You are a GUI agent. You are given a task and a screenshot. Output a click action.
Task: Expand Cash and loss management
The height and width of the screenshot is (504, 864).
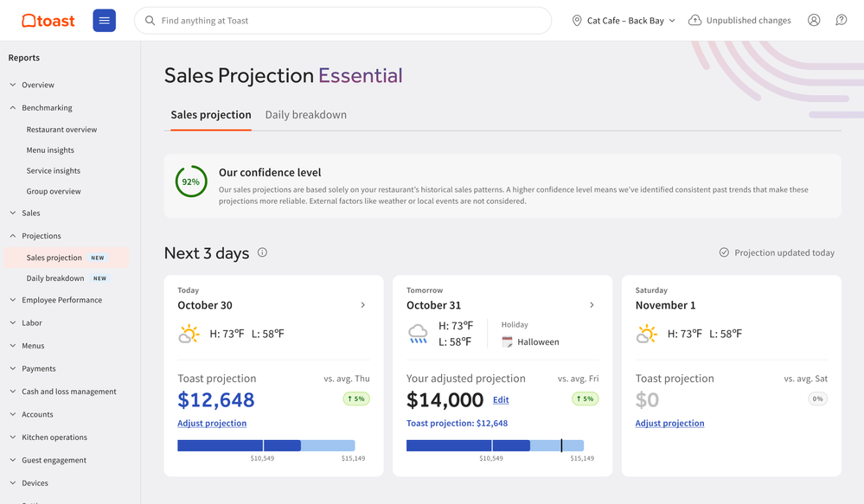(63, 392)
